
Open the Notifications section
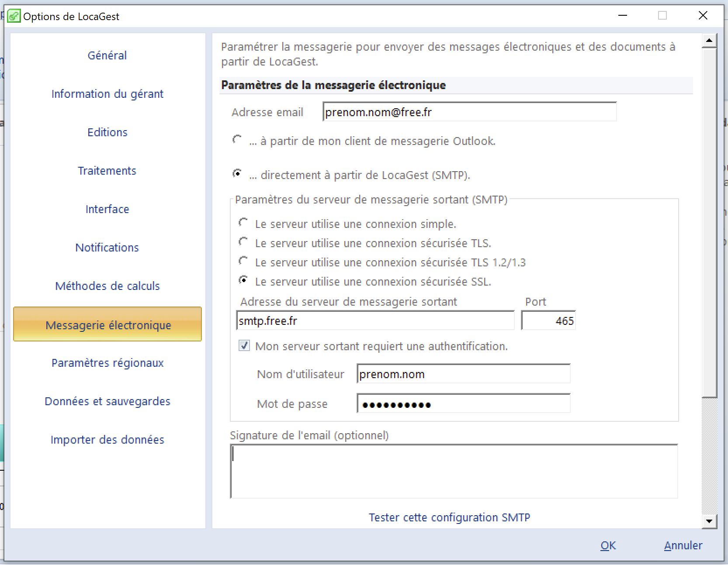(x=107, y=248)
